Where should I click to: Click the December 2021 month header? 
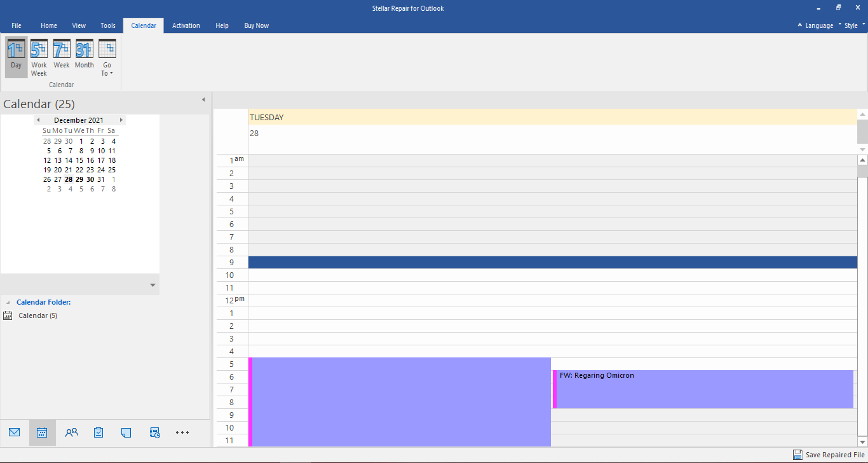(79, 120)
